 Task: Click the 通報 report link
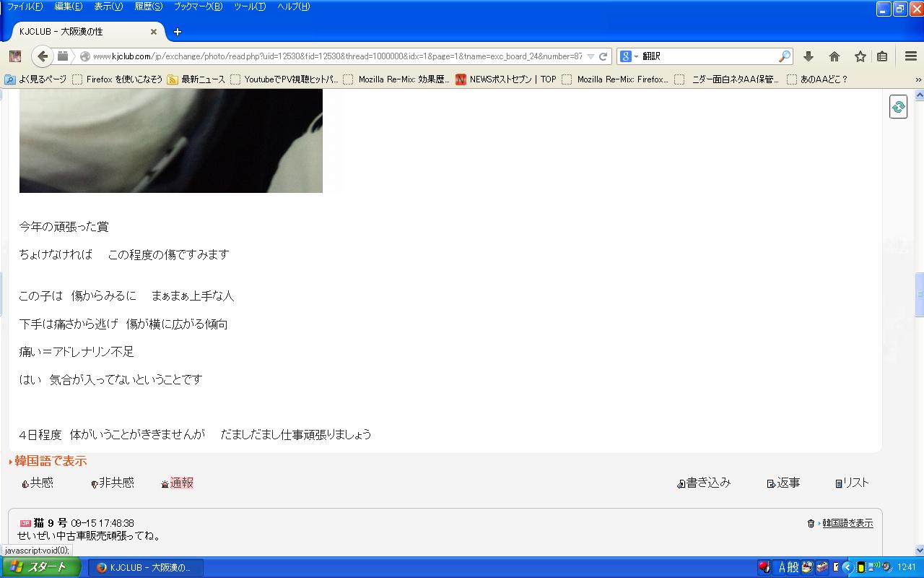[x=181, y=483]
